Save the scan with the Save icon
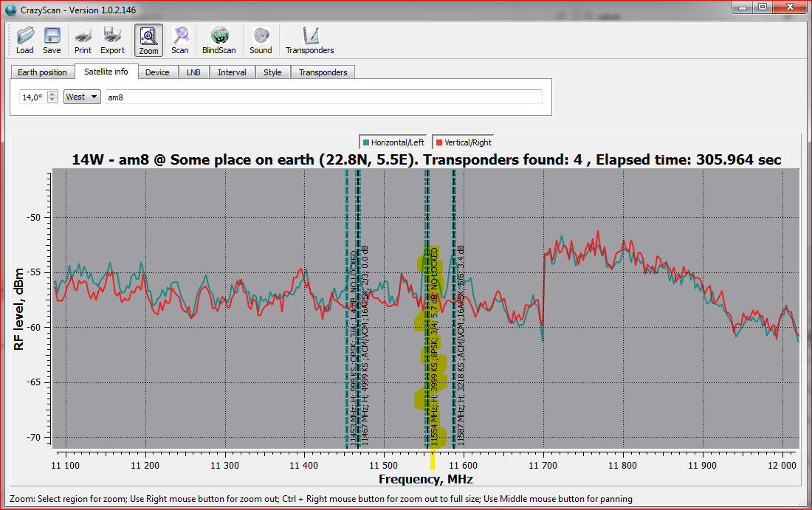This screenshot has width=812, height=510. coord(52,40)
